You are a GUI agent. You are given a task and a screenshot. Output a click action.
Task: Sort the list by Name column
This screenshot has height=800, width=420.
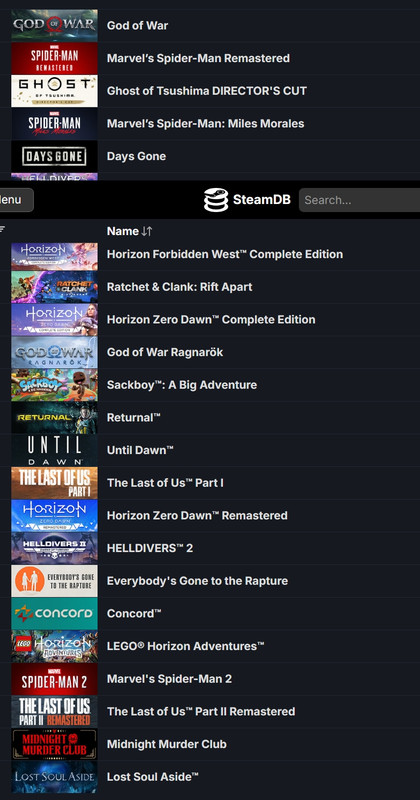pyautogui.click(x=130, y=231)
